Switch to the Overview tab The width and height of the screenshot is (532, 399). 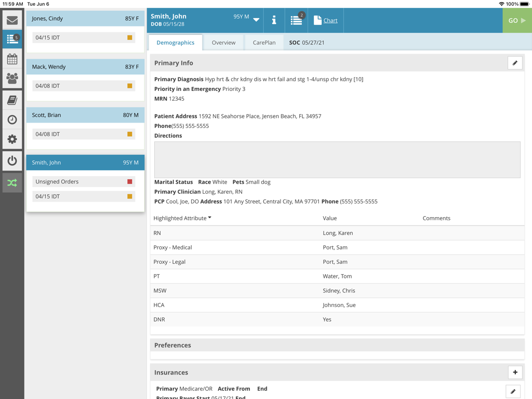223,43
